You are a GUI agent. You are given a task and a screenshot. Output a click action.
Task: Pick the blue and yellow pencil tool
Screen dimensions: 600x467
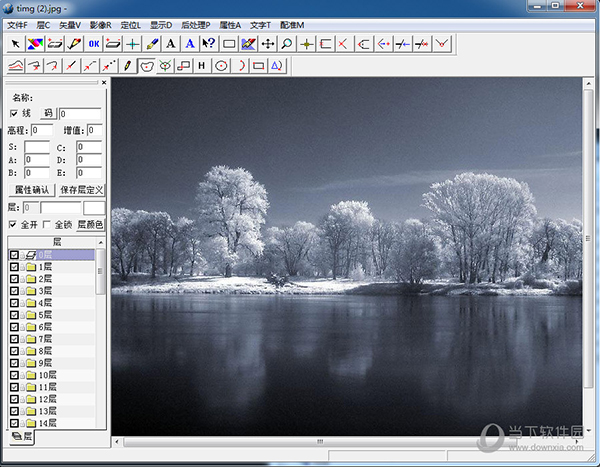coord(152,44)
